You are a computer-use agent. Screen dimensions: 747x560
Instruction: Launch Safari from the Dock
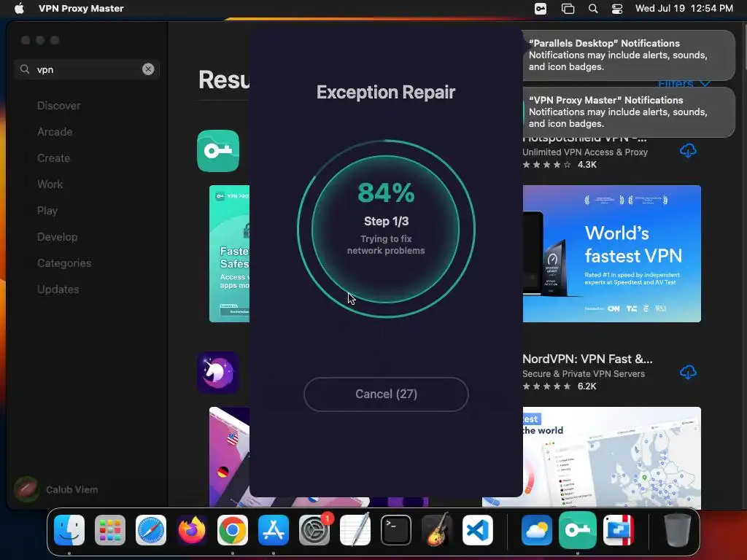(x=151, y=530)
